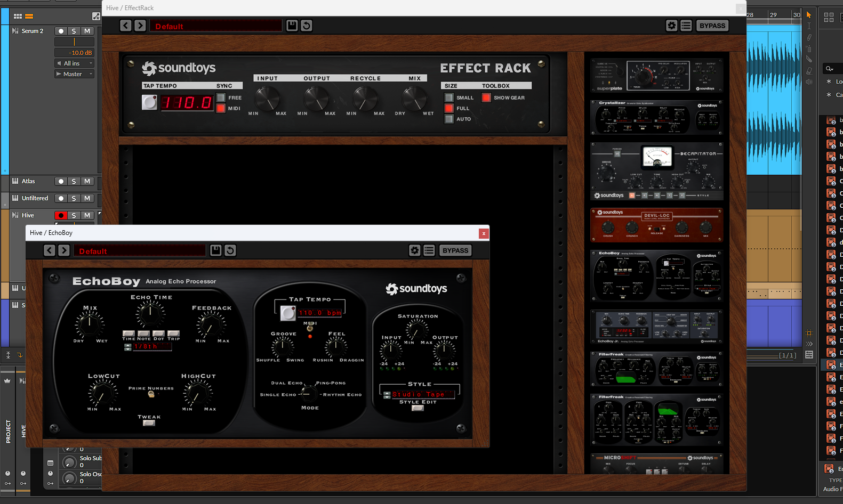Toggle the SHOW GEAR toolbox option
This screenshot has width=843, height=504.
[x=486, y=97]
